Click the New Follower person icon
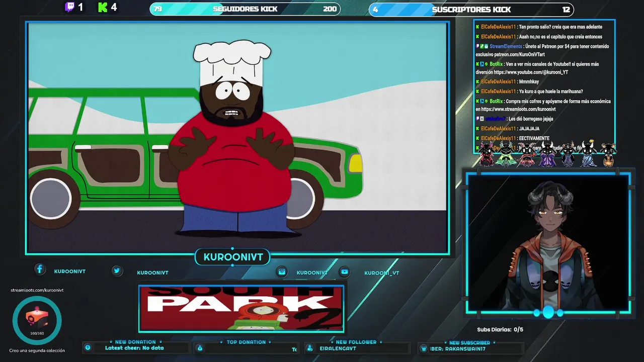 point(310,348)
